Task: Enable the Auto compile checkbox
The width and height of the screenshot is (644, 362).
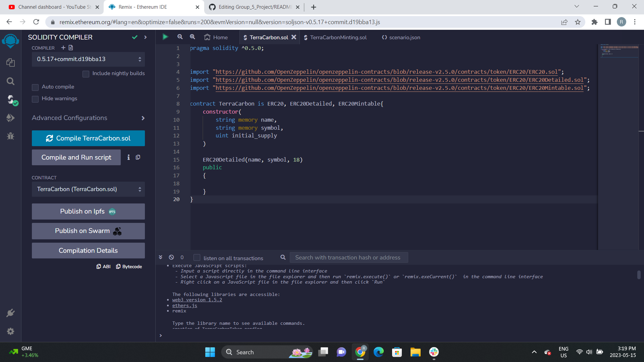Action: click(x=35, y=87)
